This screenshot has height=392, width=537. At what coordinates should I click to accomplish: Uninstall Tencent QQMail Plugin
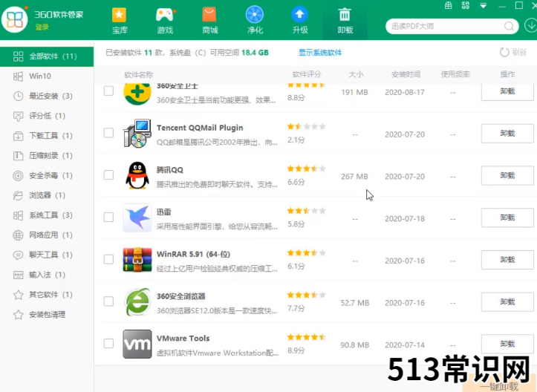point(507,134)
